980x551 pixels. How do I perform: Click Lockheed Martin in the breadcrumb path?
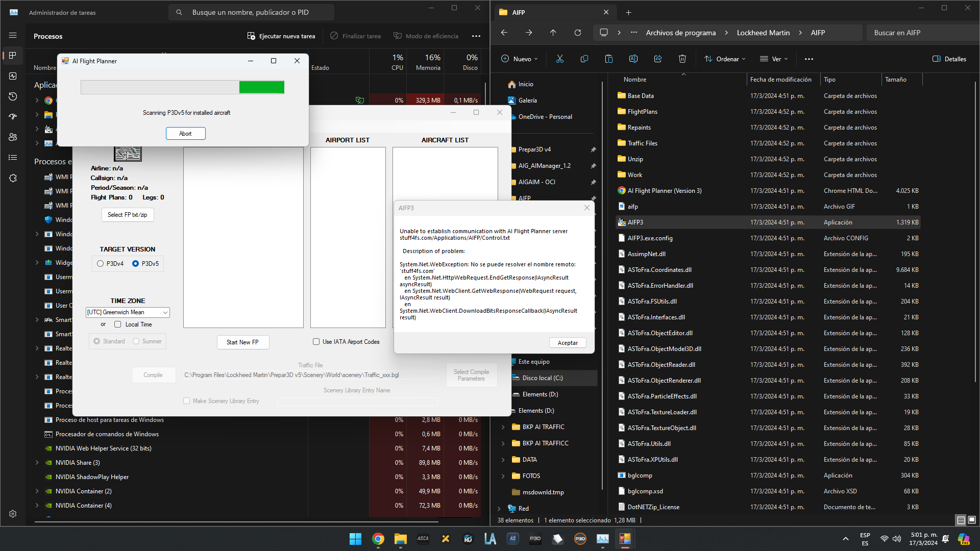coord(763,33)
